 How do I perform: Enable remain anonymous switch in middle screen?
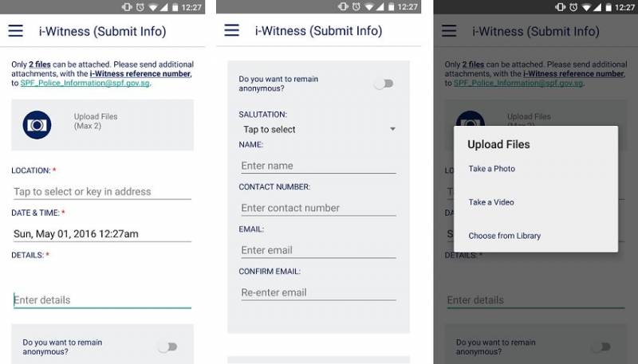[x=384, y=84]
